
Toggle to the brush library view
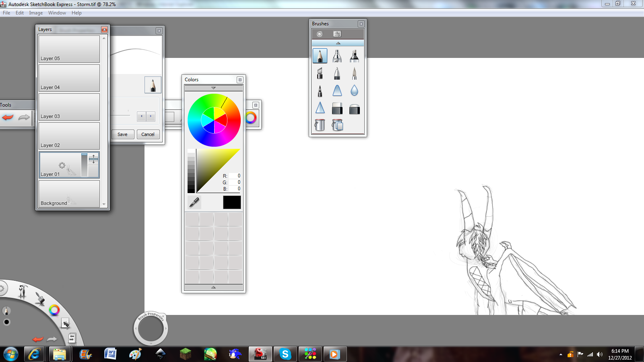coord(319,34)
